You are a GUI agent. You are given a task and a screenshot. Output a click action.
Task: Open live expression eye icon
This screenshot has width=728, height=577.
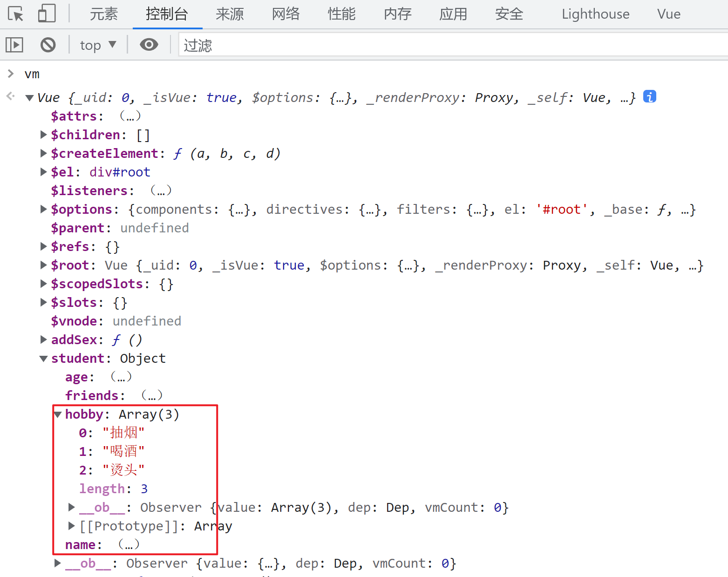coord(149,45)
